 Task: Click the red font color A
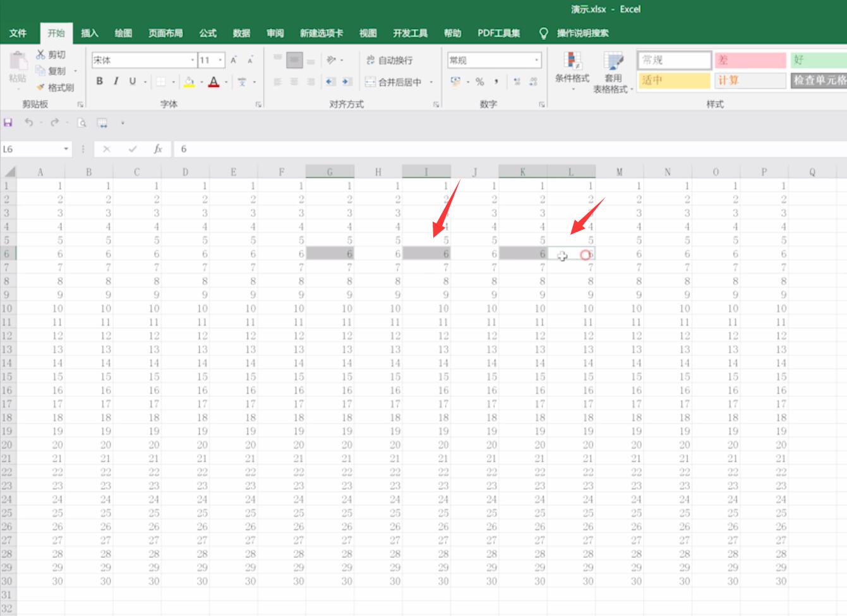pyautogui.click(x=214, y=81)
